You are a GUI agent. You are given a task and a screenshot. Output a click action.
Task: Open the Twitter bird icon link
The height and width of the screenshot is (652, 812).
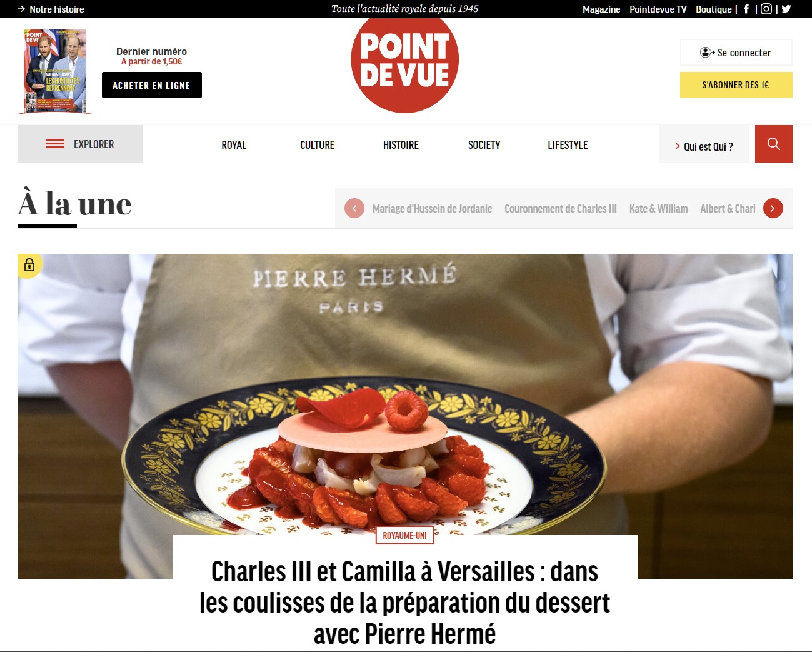pyautogui.click(x=786, y=9)
